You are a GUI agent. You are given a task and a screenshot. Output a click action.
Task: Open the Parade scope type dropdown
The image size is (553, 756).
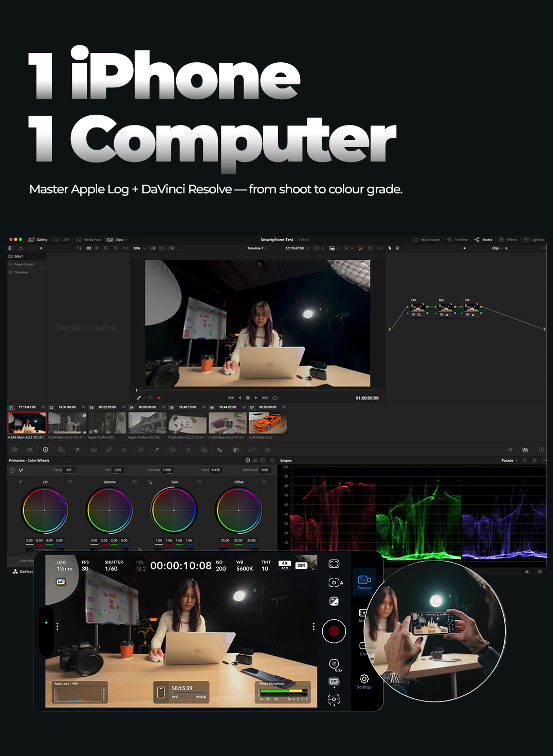point(509,461)
